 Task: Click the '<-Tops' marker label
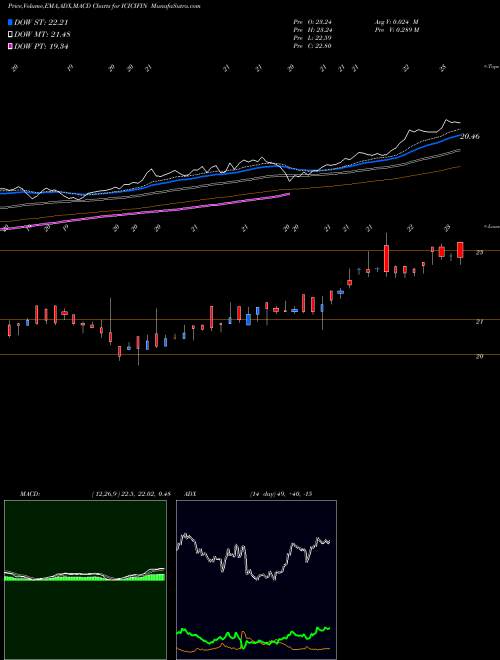491,67
